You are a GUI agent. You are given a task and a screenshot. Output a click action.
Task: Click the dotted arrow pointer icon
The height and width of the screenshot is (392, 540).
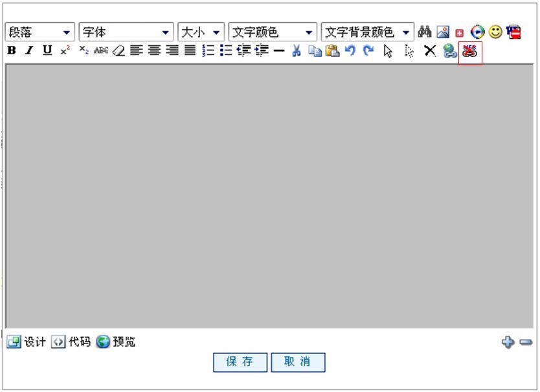click(409, 51)
